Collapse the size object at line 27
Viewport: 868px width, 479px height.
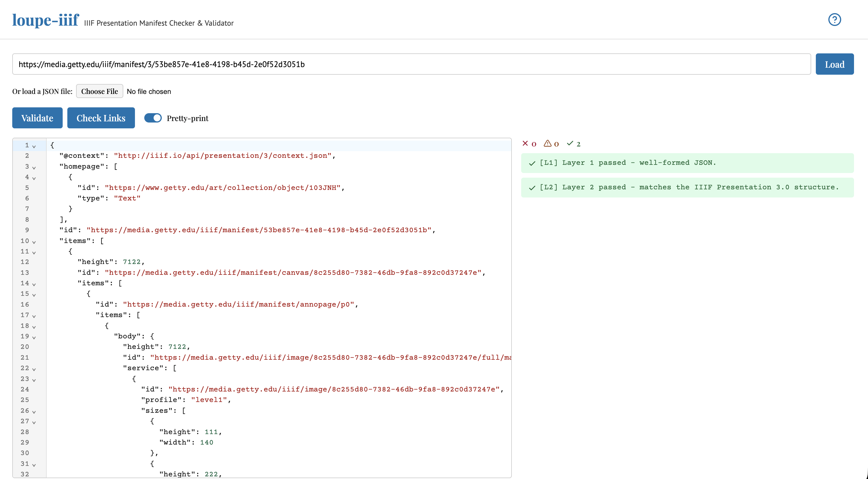pyautogui.click(x=34, y=422)
